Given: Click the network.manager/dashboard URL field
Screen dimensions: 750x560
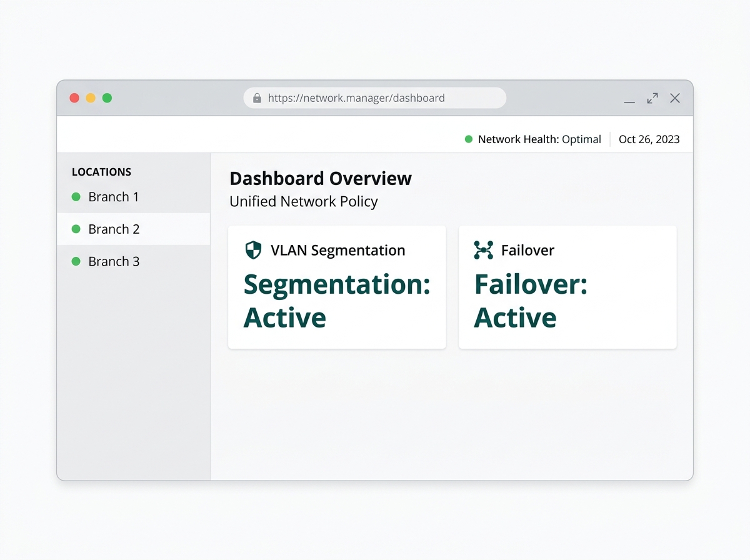Looking at the screenshot, I should [375, 98].
